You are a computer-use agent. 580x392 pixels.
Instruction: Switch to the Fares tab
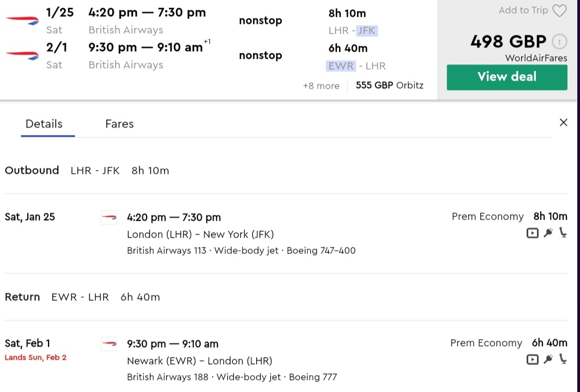coord(119,124)
